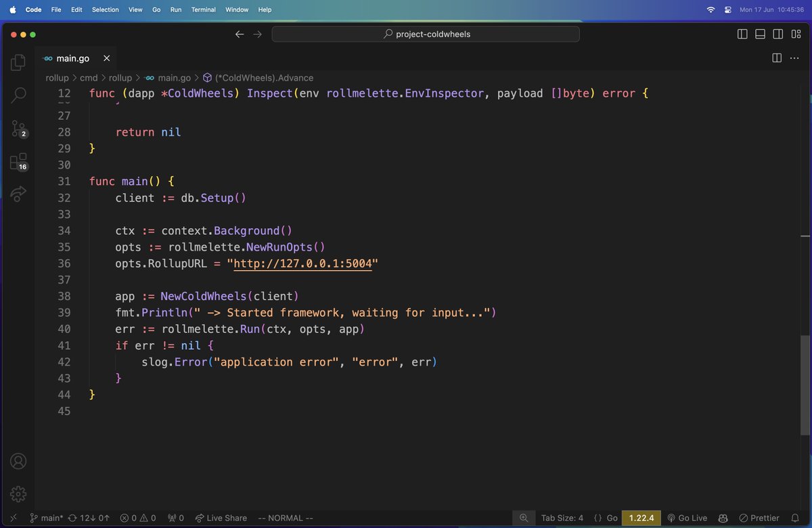The height and width of the screenshot is (528, 812).
Task: Click Go Live in status bar
Action: [x=687, y=518]
